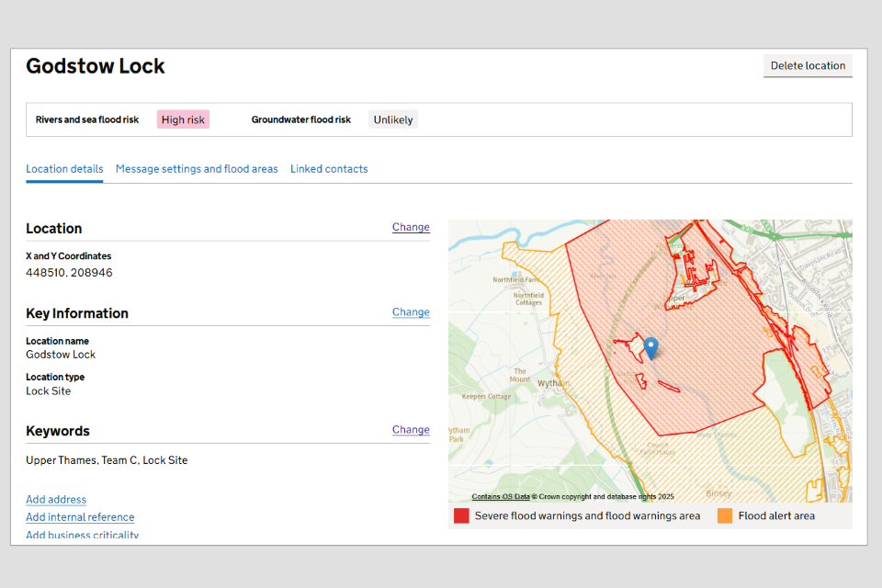Open the Contains OS Data link

[500, 496]
